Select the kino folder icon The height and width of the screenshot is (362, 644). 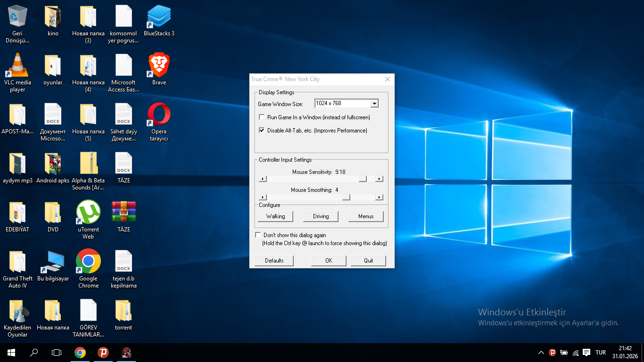point(53,21)
